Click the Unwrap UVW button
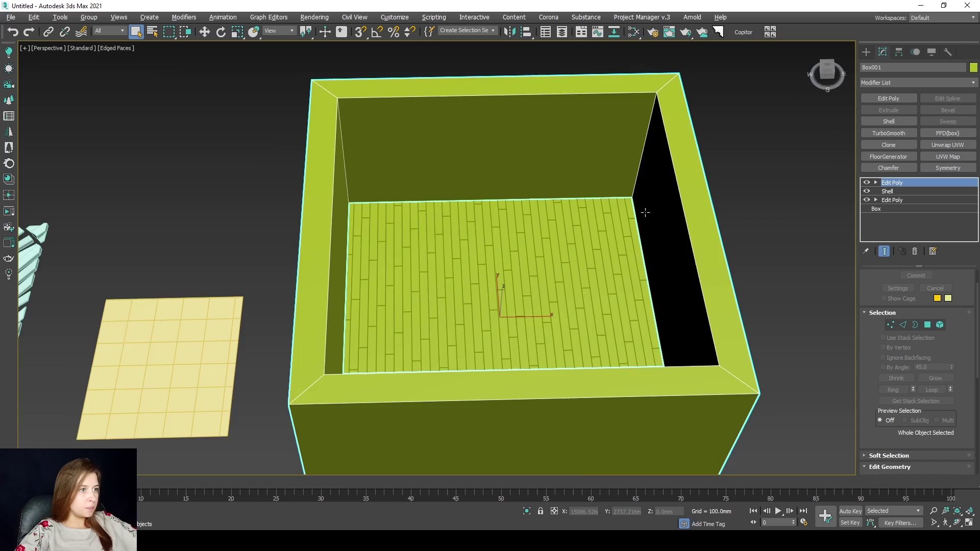The image size is (980, 551). 947,145
